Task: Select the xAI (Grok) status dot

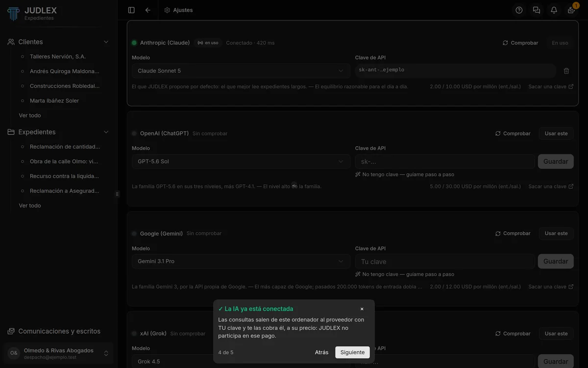Action: pos(134,334)
